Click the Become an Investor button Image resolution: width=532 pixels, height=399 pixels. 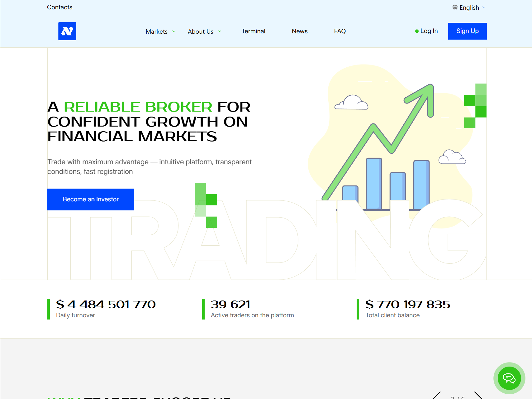(x=91, y=199)
